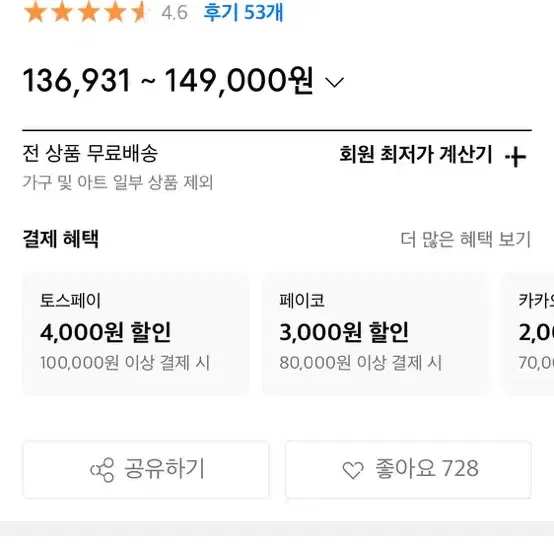The width and height of the screenshot is (554, 554).
Task: Click the 80,000원 이상 결제 시 condition text
Action: pos(360,363)
